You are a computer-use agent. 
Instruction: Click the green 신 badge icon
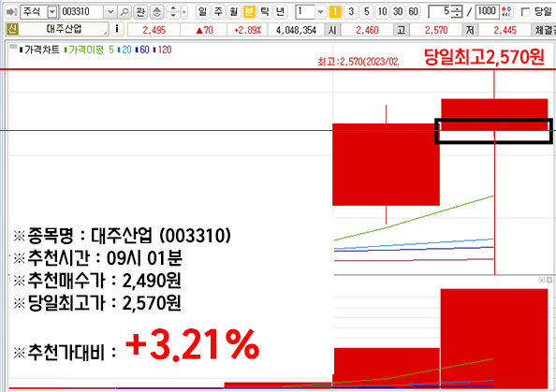coord(12,29)
